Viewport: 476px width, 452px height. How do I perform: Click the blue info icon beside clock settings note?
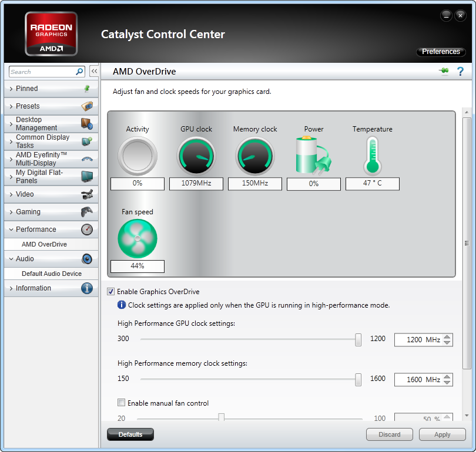[x=122, y=305]
